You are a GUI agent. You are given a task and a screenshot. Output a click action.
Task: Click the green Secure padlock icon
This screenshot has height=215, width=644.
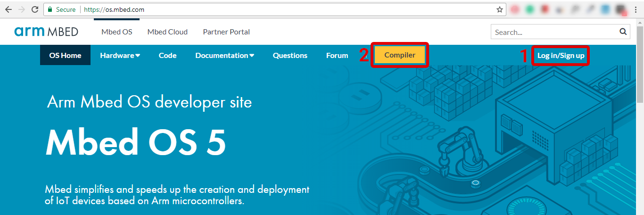[x=50, y=9]
